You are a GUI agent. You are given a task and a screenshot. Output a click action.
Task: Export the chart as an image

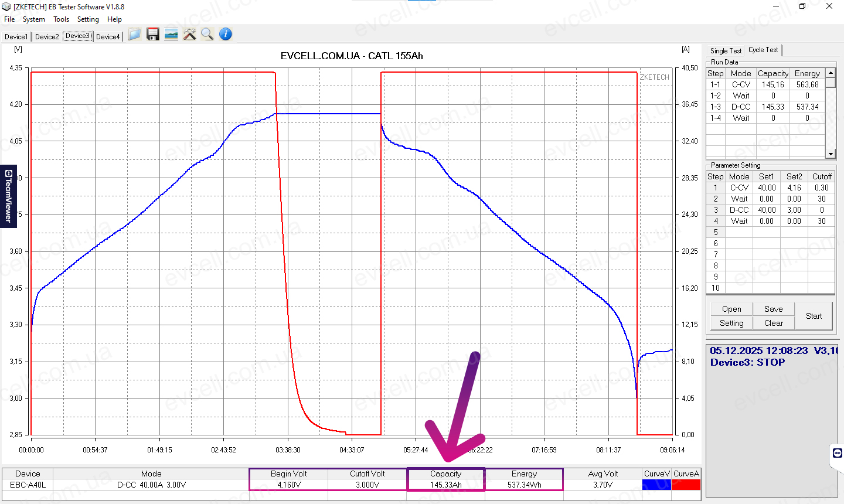coord(171,34)
